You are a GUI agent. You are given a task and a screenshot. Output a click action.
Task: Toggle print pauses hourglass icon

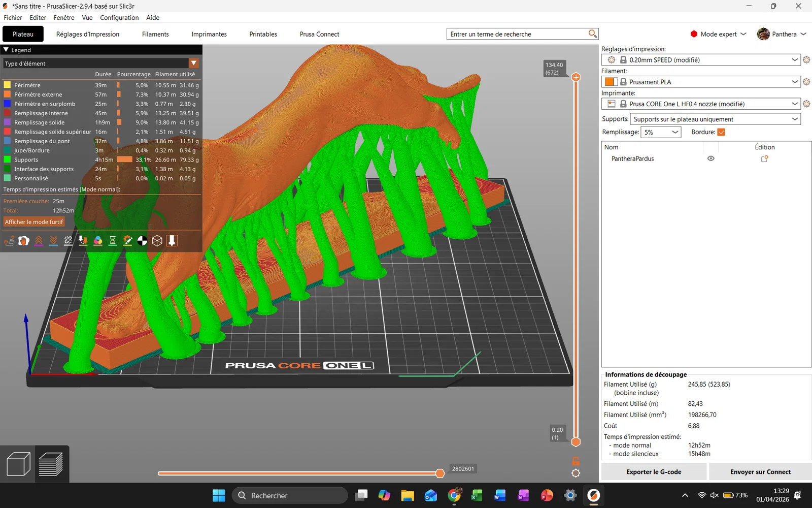pyautogui.click(x=113, y=241)
